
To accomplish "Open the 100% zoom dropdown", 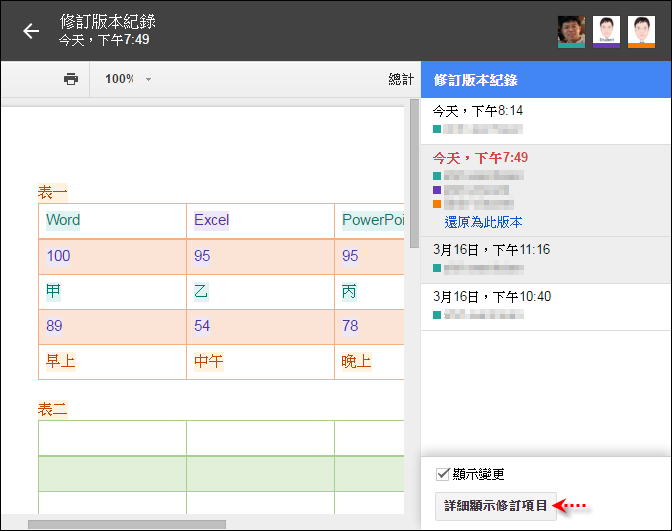I will coord(128,79).
